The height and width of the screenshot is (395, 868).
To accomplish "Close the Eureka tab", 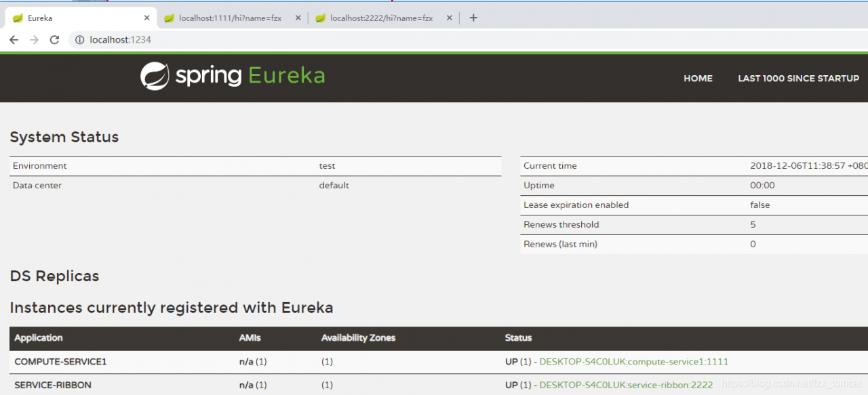I will coord(146,18).
